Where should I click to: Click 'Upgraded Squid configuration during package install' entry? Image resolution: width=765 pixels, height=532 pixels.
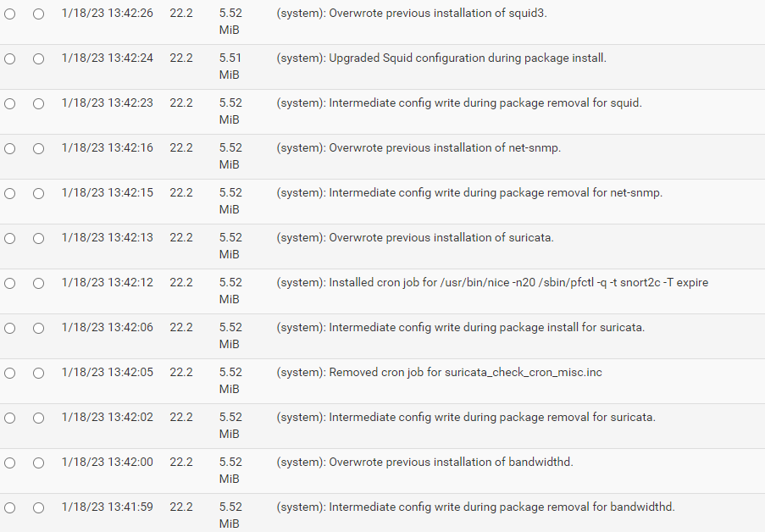pyautogui.click(x=441, y=58)
